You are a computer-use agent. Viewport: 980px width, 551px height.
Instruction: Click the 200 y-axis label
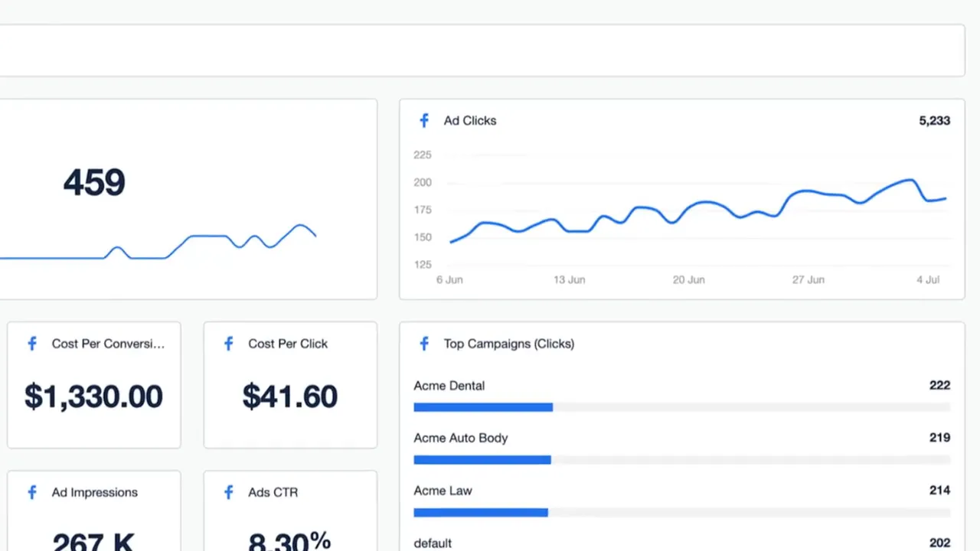[x=423, y=182]
